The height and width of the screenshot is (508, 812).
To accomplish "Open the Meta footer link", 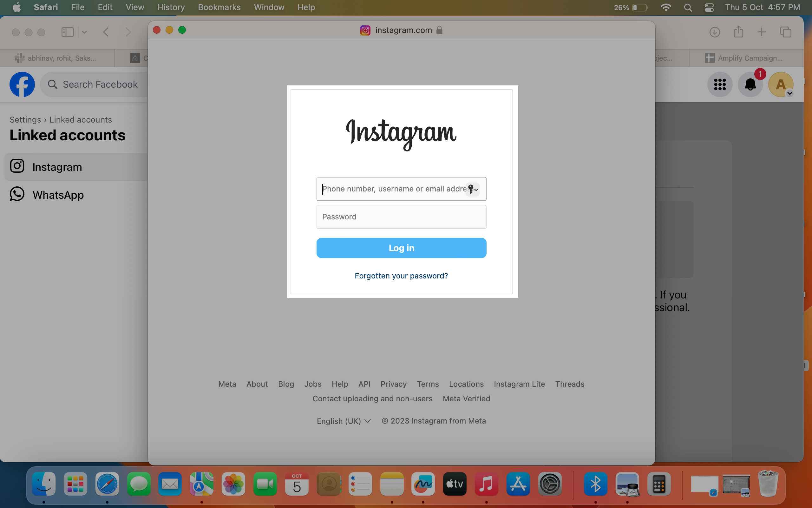I will (x=227, y=384).
